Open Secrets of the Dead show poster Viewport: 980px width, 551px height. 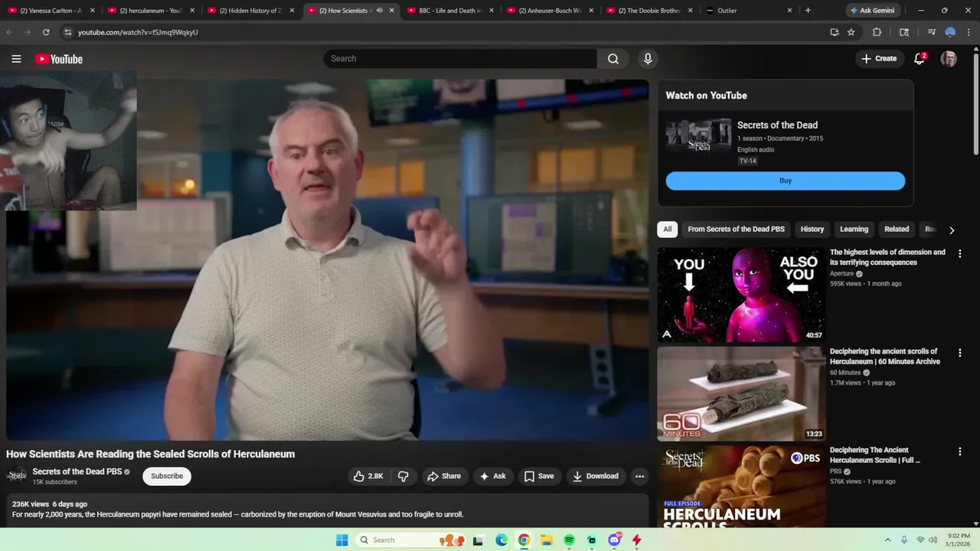pyautogui.click(x=698, y=135)
